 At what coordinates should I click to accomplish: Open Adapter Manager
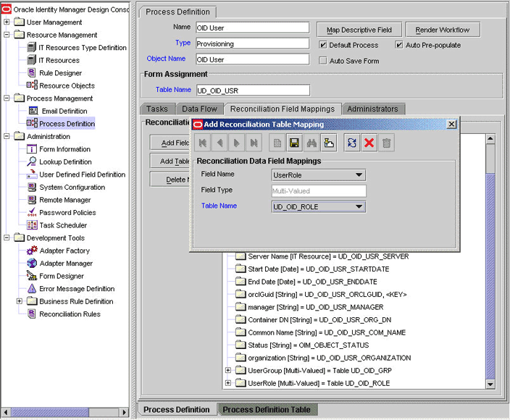(x=66, y=264)
